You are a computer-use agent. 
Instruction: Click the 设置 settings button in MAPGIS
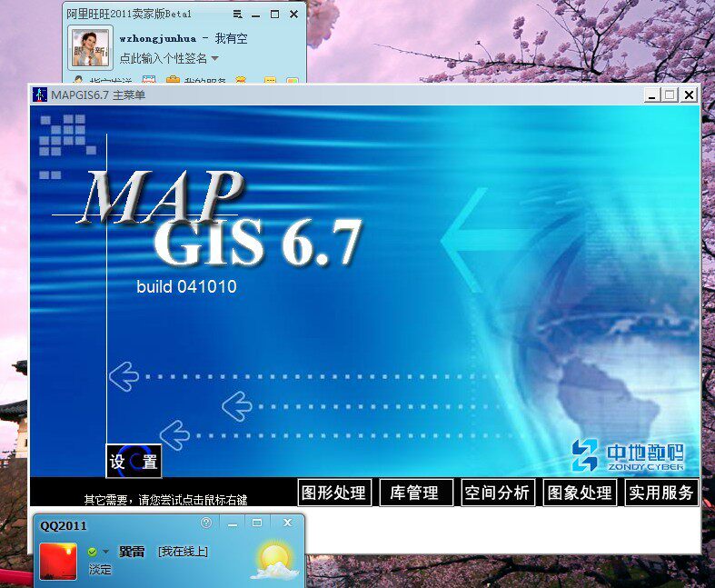[x=134, y=461]
